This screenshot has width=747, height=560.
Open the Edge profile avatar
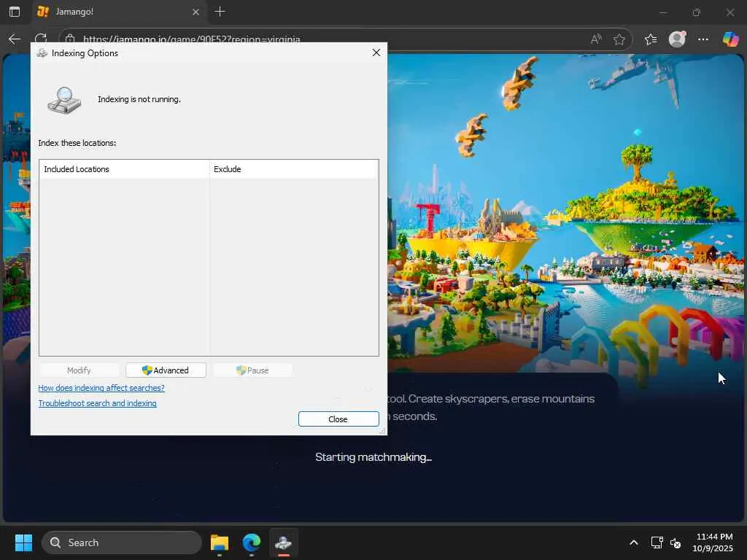(x=677, y=39)
